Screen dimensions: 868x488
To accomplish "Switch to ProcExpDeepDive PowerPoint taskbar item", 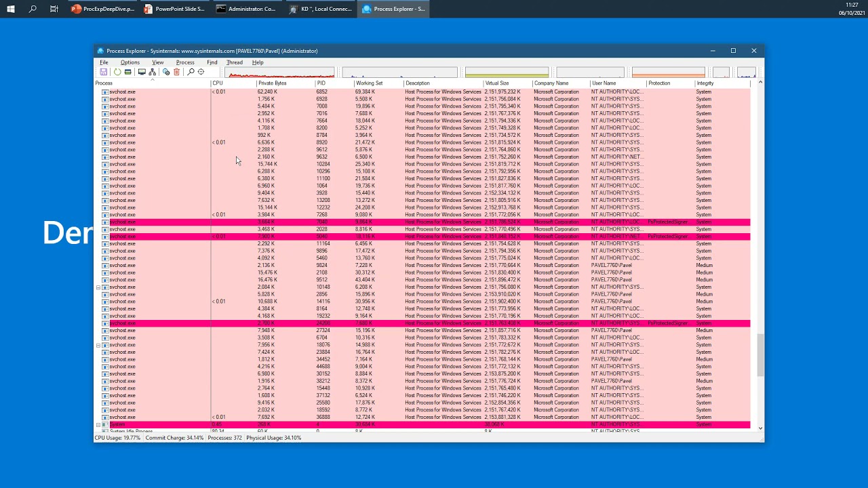I will (x=103, y=9).
